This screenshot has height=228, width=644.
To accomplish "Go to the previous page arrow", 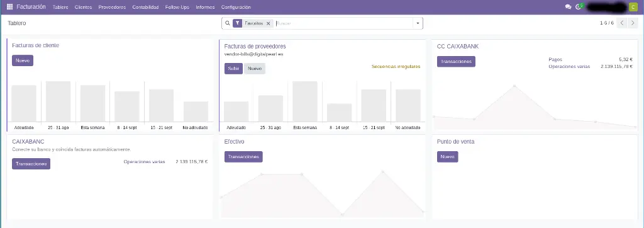I will (622, 23).
